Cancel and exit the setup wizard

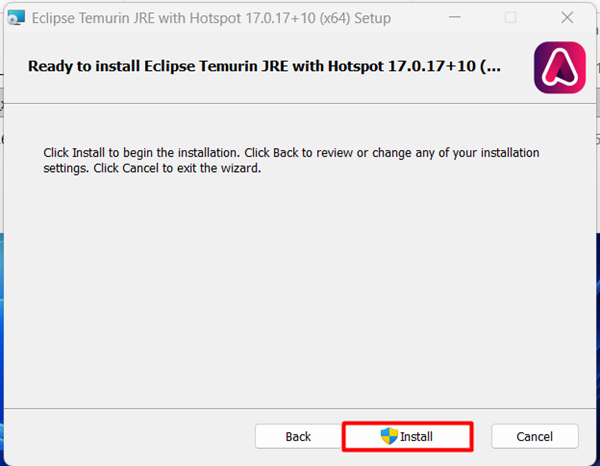535,436
